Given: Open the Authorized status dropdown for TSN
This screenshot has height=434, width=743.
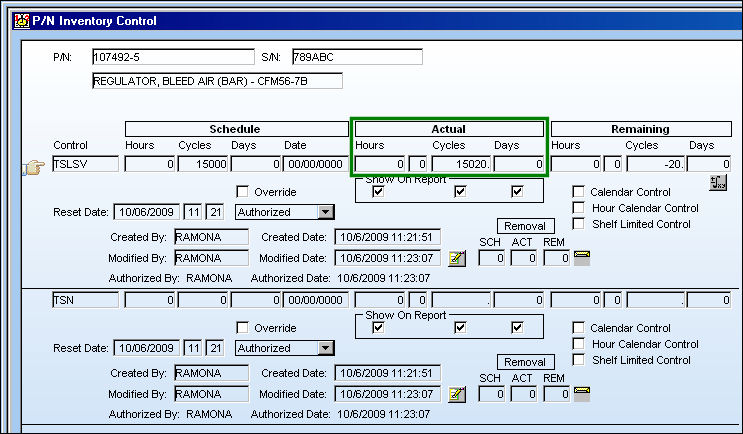Looking at the screenshot, I should click(x=326, y=348).
